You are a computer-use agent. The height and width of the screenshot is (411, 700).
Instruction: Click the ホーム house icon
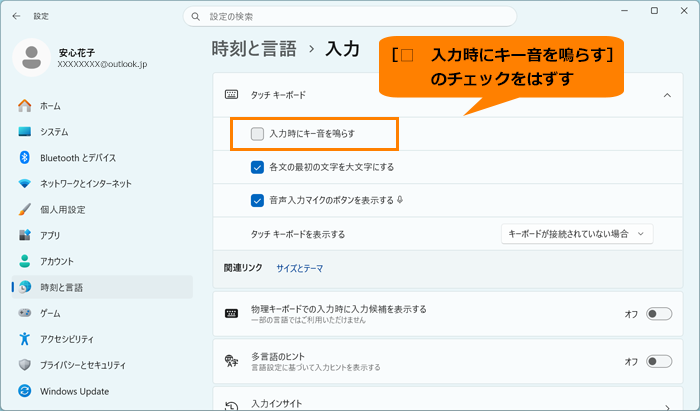coord(25,106)
